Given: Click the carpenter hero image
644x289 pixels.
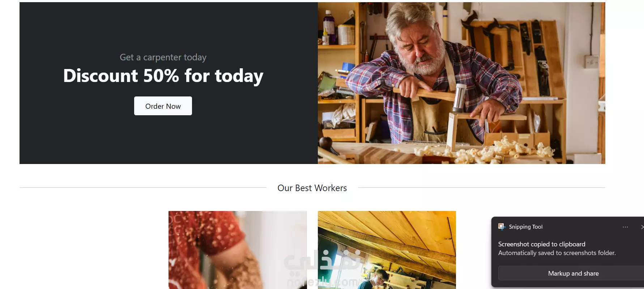Looking at the screenshot, I should click(461, 83).
